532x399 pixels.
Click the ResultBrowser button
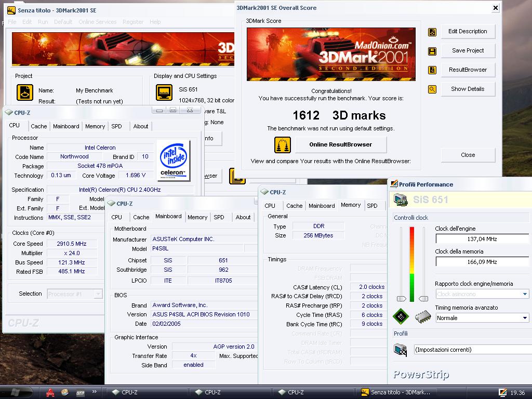pyautogui.click(x=468, y=70)
